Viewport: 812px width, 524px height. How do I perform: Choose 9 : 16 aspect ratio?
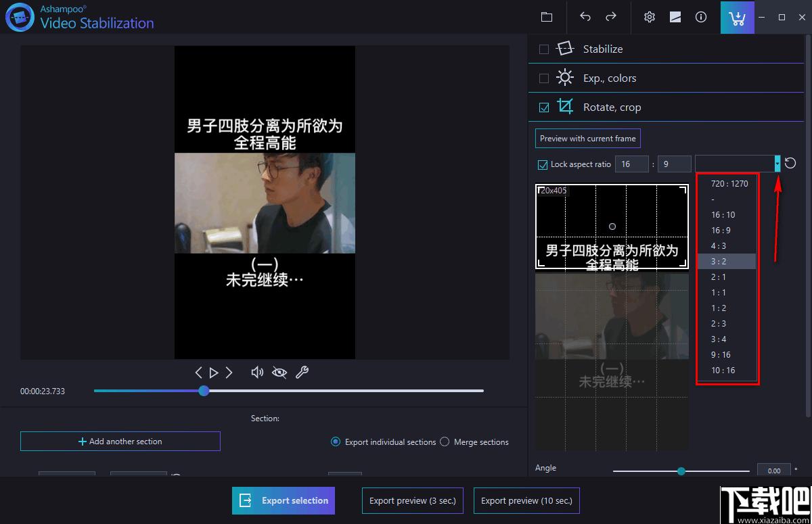tap(727, 355)
